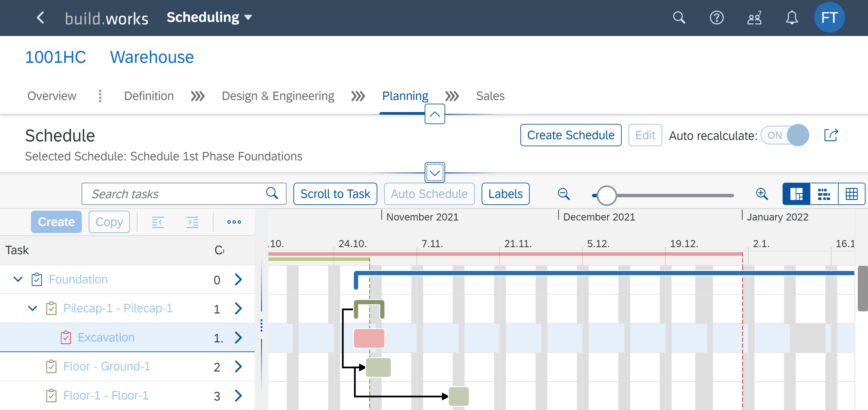Click the blue Foundation summary bar
Image resolution: width=868 pixels, height=410 pixels.
pyautogui.click(x=604, y=273)
